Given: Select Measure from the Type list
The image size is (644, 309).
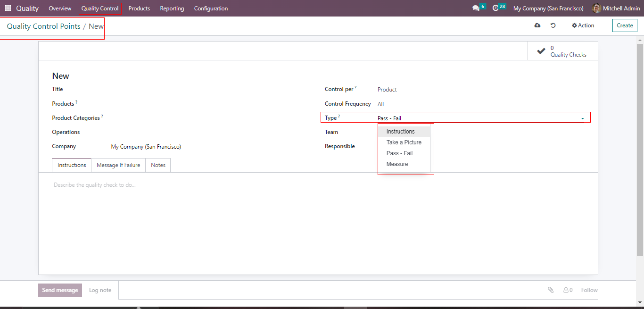Looking at the screenshot, I should click(397, 164).
